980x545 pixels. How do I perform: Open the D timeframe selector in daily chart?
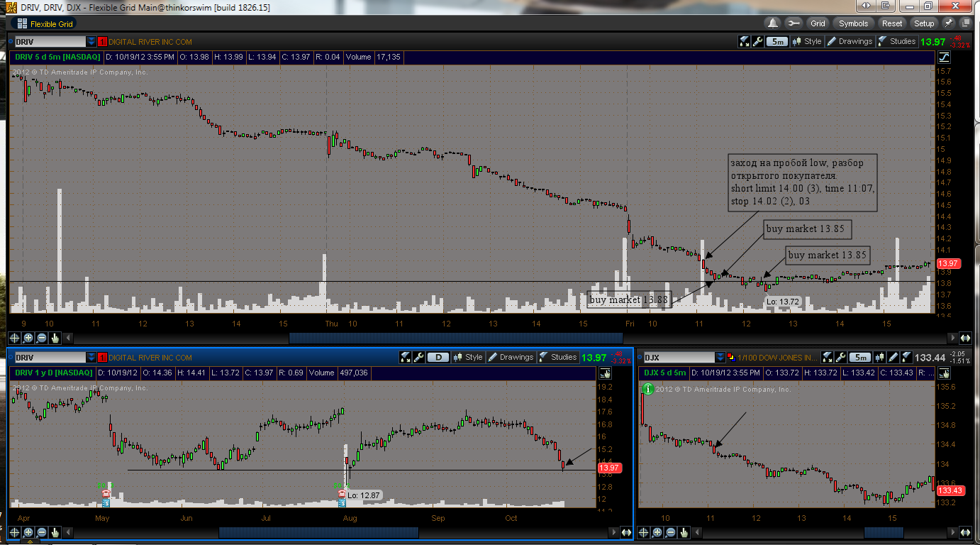tap(438, 357)
